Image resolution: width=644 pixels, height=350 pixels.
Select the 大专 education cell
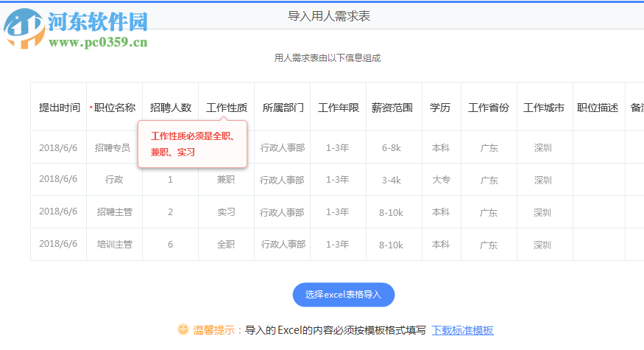441,180
